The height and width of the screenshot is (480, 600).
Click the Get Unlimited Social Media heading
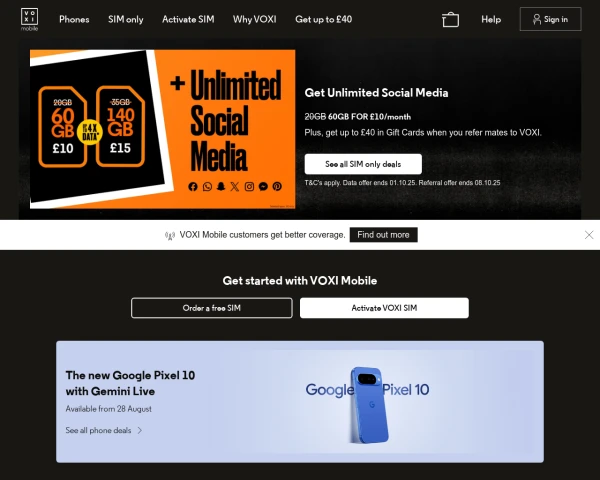376,93
